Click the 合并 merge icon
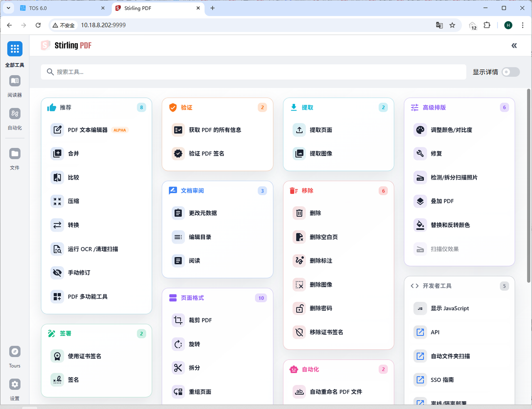This screenshot has height=409, width=532. (x=57, y=154)
